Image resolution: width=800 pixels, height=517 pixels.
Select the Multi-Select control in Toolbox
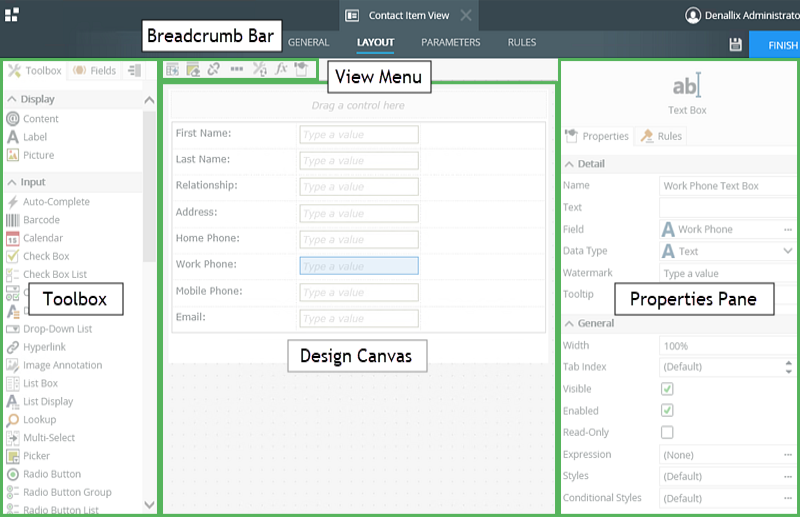41,437
